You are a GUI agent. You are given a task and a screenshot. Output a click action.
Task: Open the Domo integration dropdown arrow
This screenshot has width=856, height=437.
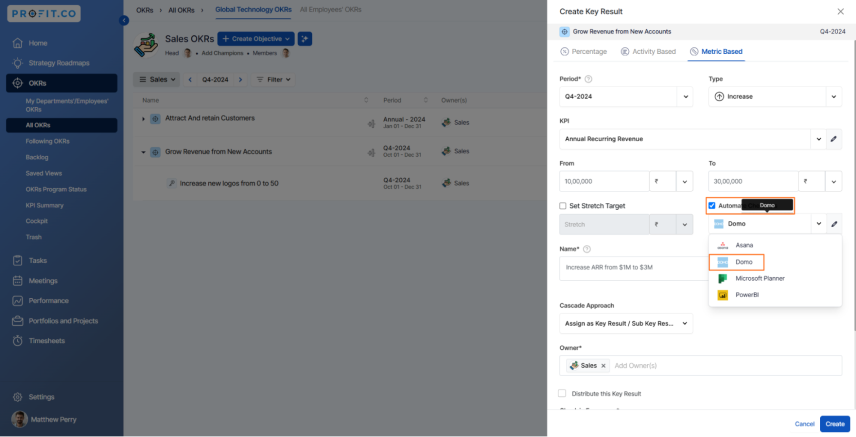(x=819, y=224)
